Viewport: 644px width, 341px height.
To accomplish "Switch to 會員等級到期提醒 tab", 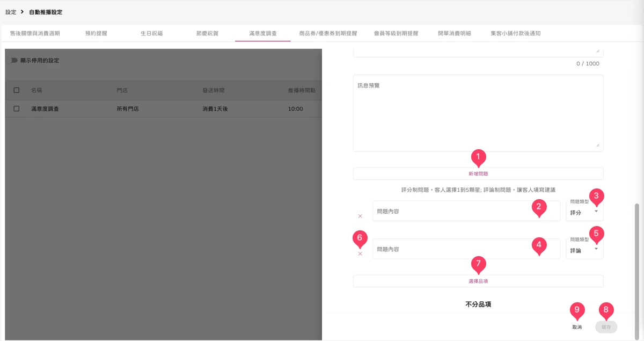I will tap(397, 33).
